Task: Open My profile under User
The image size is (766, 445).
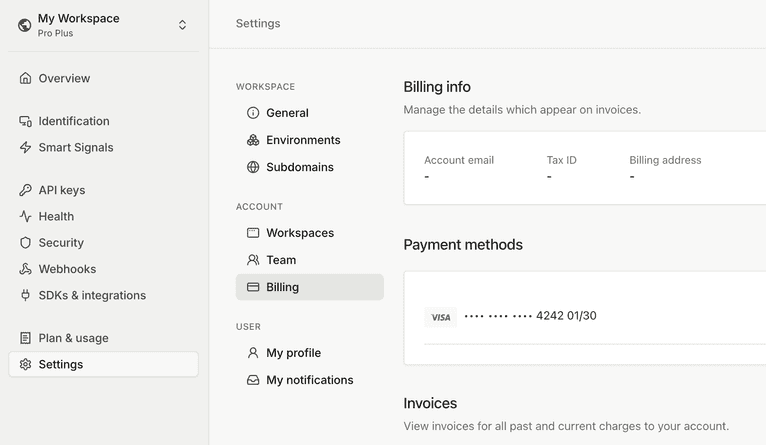Action: [293, 353]
